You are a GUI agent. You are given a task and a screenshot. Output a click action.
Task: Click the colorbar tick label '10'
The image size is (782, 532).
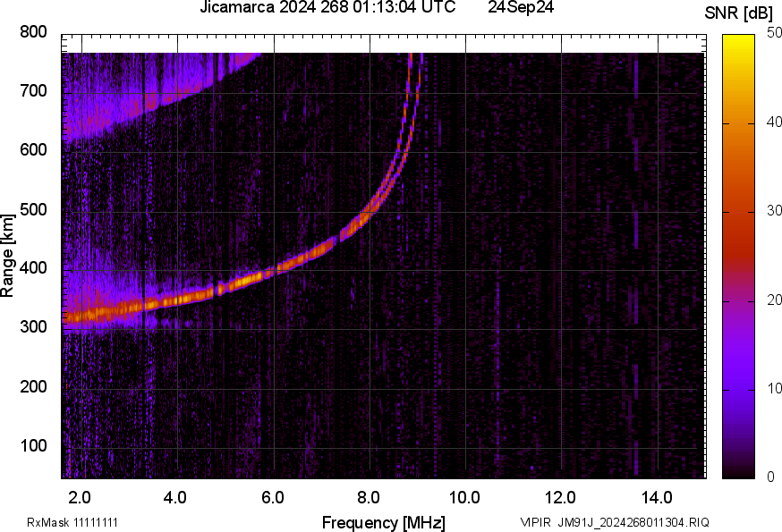tap(774, 388)
